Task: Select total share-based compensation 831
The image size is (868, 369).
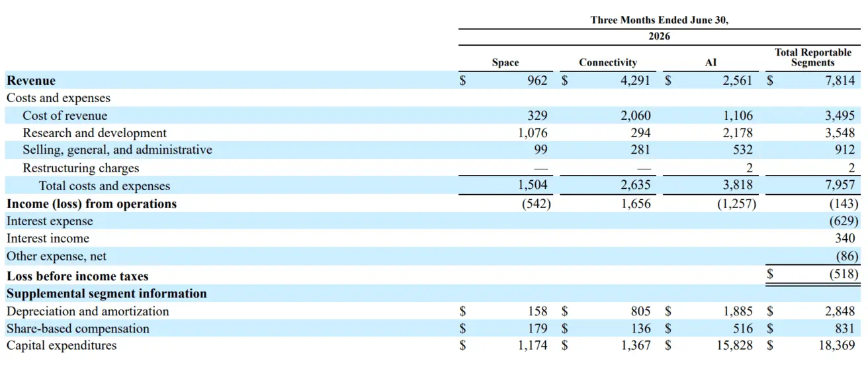Action: tap(845, 329)
